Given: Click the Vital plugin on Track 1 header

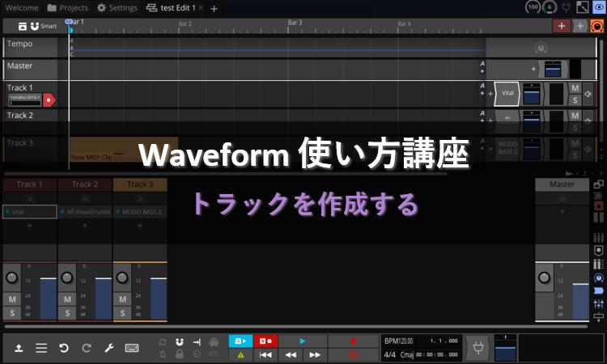Looking at the screenshot, I should point(507,94).
